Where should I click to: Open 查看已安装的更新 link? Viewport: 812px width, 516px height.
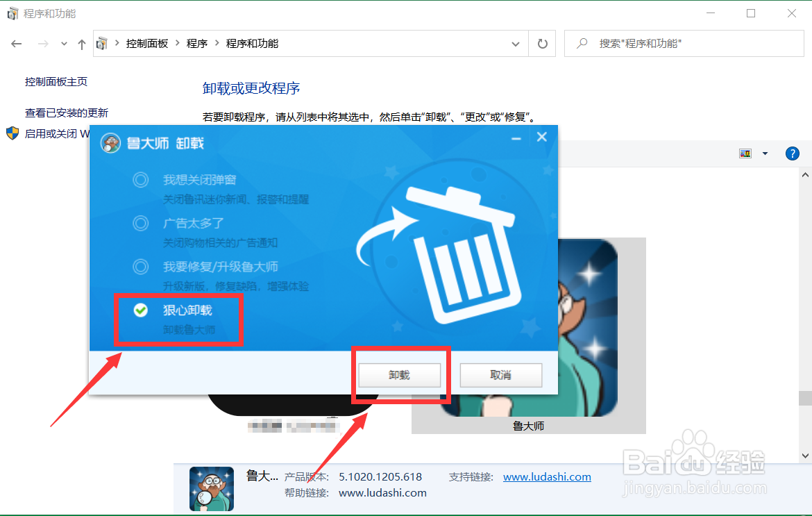[x=67, y=113]
